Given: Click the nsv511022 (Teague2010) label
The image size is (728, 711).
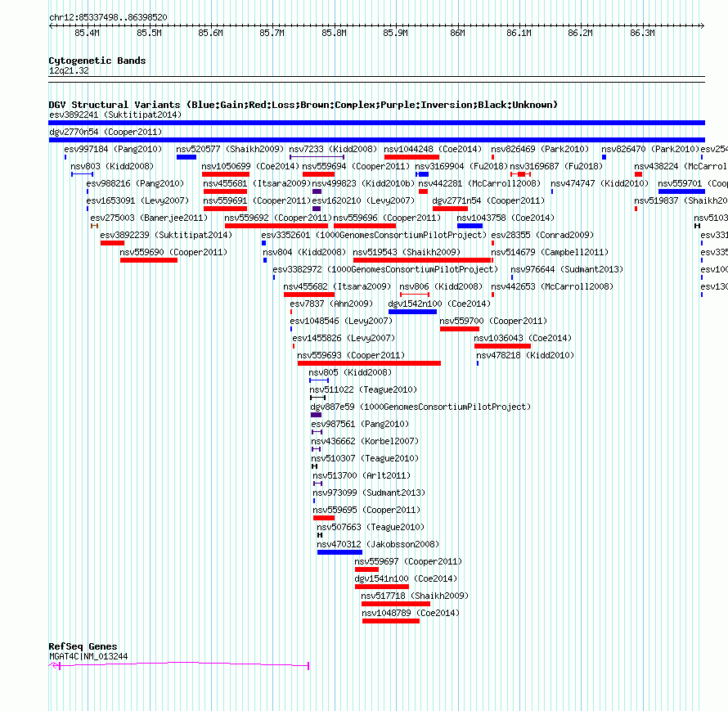Looking at the screenshot, I should tap(363, 389).
